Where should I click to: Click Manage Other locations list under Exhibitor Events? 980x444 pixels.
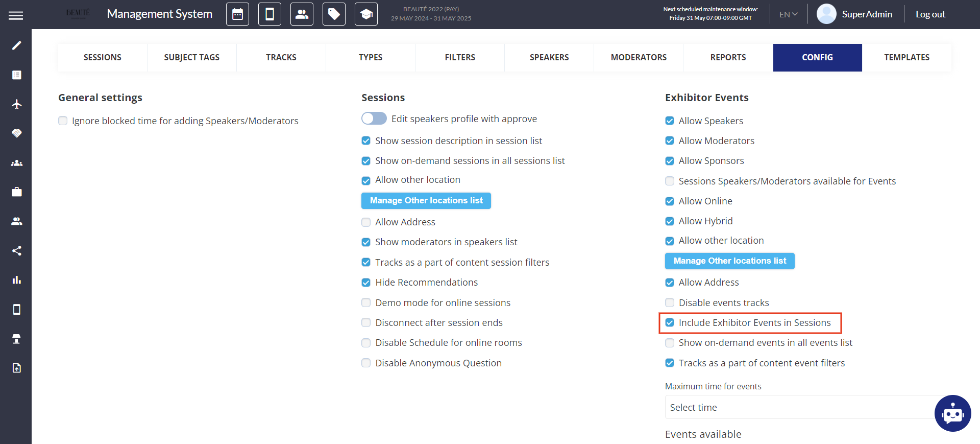[x=730, y=261]
